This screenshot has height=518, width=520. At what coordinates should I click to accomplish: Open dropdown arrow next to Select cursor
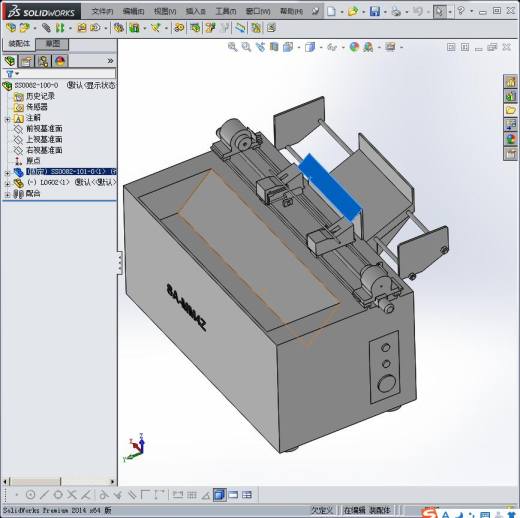tap(450, 12)
